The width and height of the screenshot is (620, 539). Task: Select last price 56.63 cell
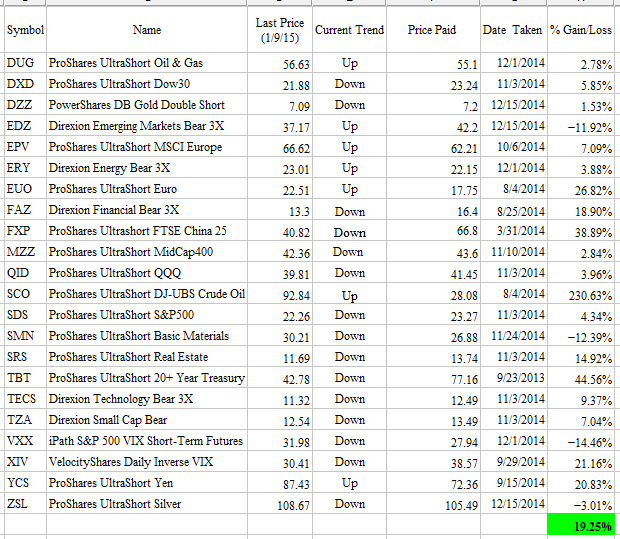point(280,62)
